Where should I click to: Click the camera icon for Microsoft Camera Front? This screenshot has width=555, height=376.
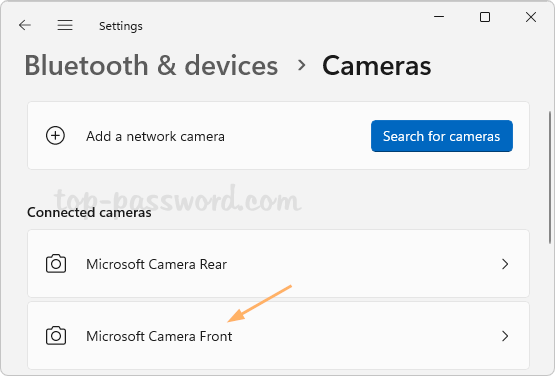(x=56, y=336)
